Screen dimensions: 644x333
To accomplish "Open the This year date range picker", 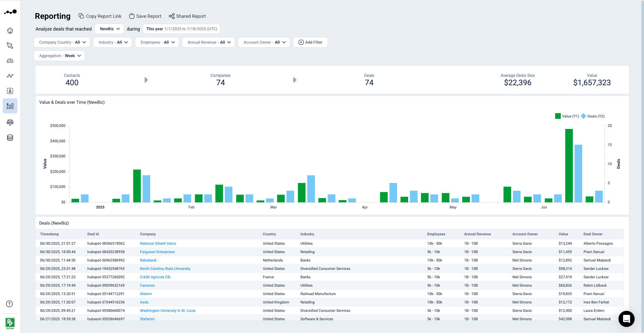I will click(181, 29).
